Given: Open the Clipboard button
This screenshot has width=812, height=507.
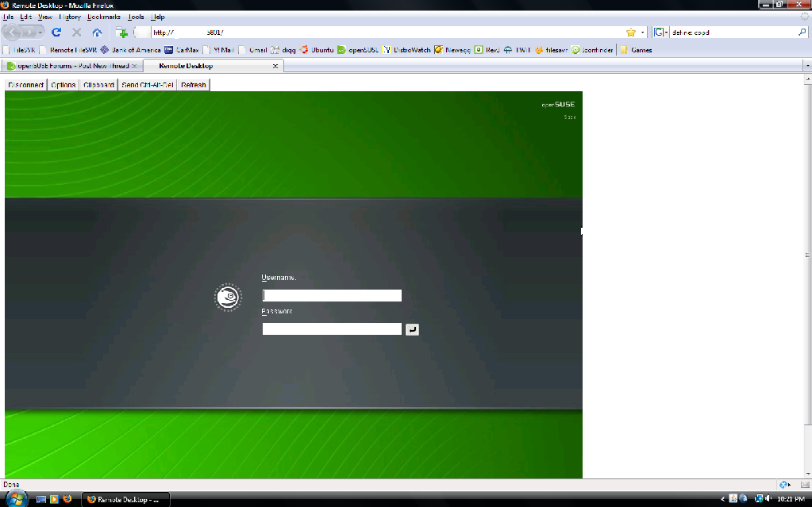Looking at the screenshot, I should click(x=98, y=85).
